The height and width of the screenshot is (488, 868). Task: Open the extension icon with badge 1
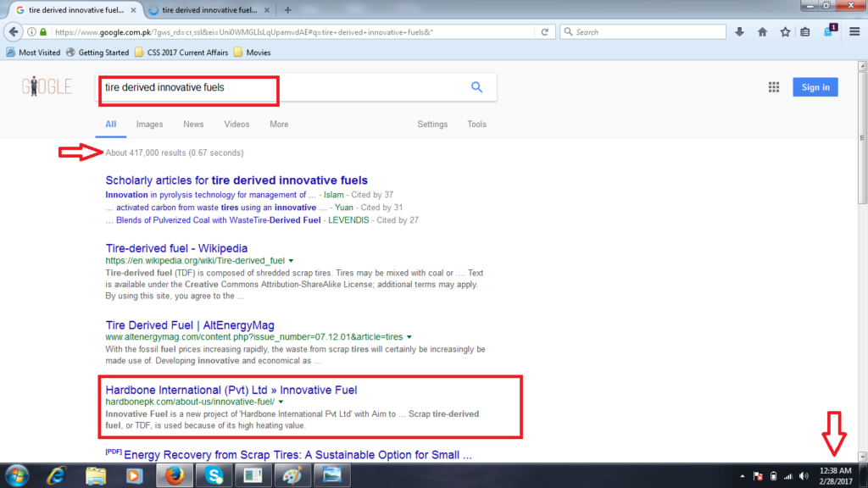[830, 31]
